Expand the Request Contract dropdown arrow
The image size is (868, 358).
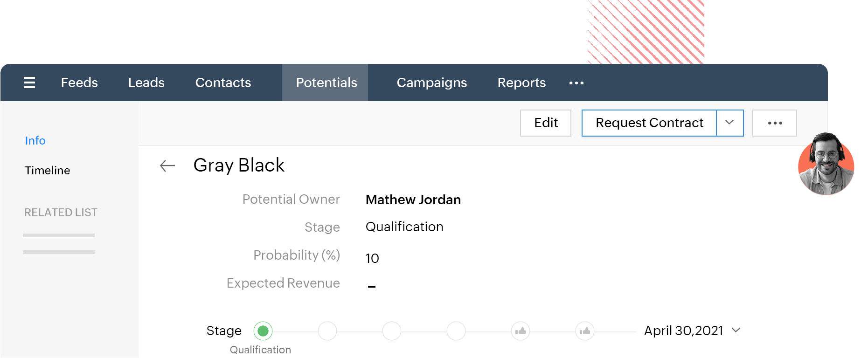pyautogui.click(x=729, y=123)
